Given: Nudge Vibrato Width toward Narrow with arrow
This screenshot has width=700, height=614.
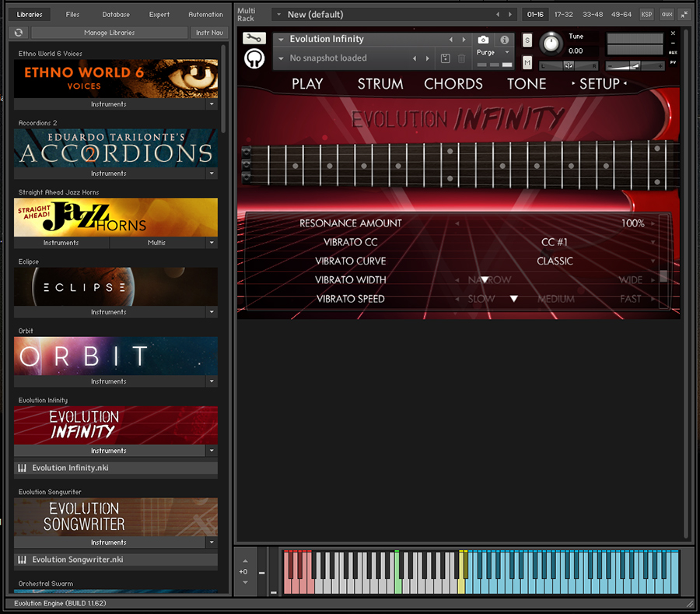Looking at the screenshot, I should click(457, 280).
